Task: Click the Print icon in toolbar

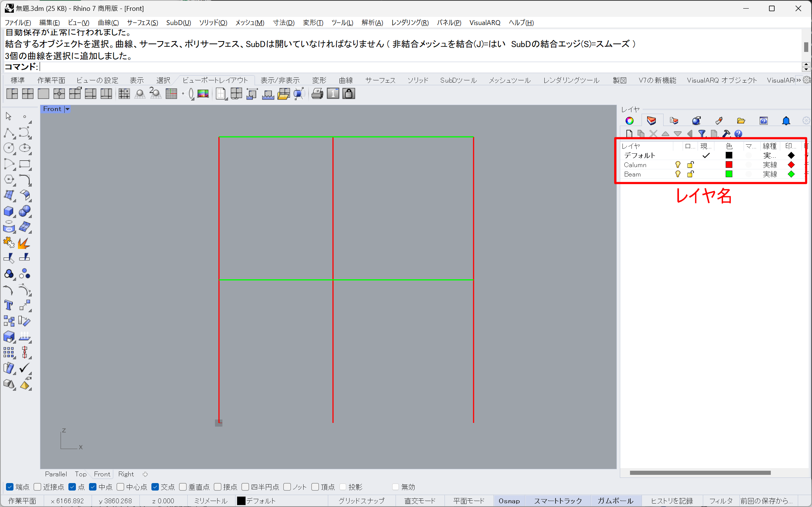Action: [317, 94]
